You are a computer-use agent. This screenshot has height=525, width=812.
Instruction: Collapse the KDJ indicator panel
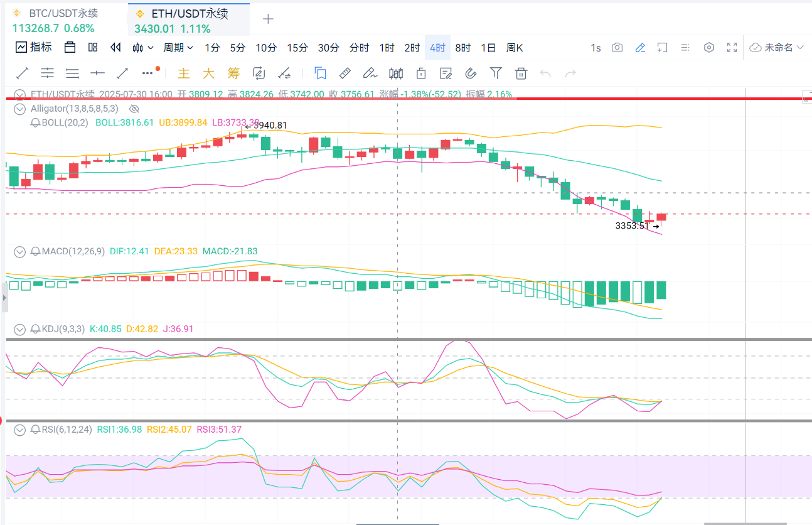click(x=19, y=329)
